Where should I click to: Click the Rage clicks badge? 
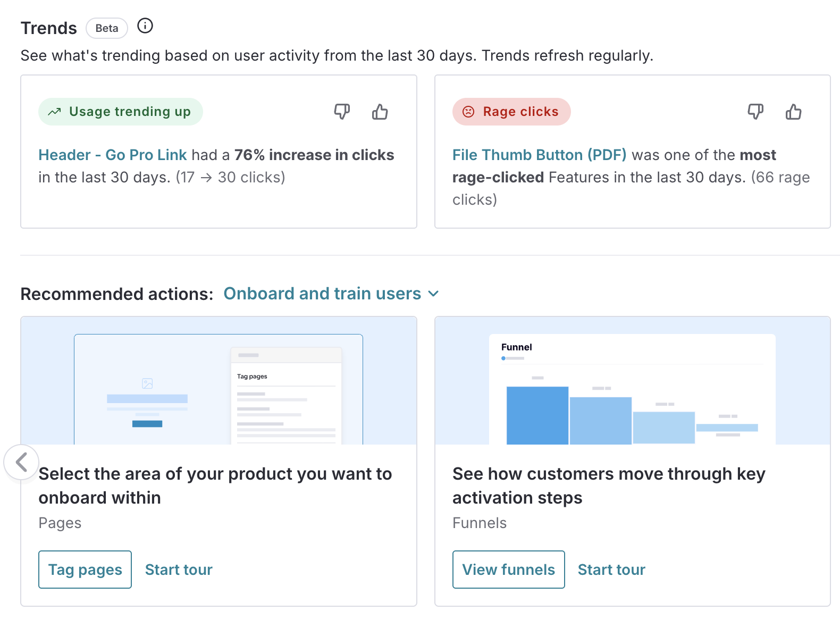(511, 112)
